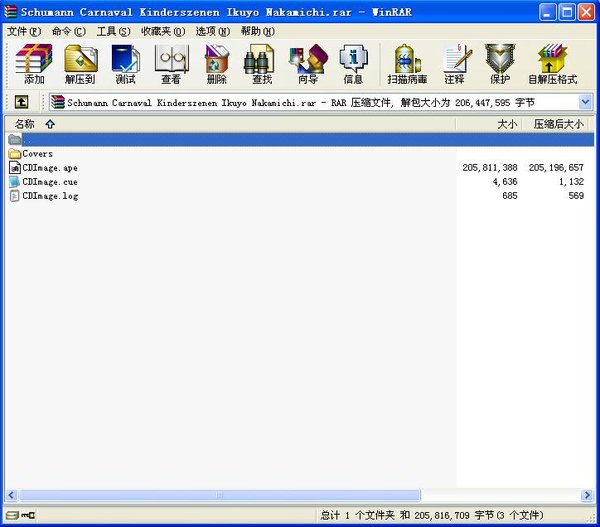Image resolution: width=600 pixels, height=527 pixels.
Task: Select the CDImage.cue file name
Action: 50,182
